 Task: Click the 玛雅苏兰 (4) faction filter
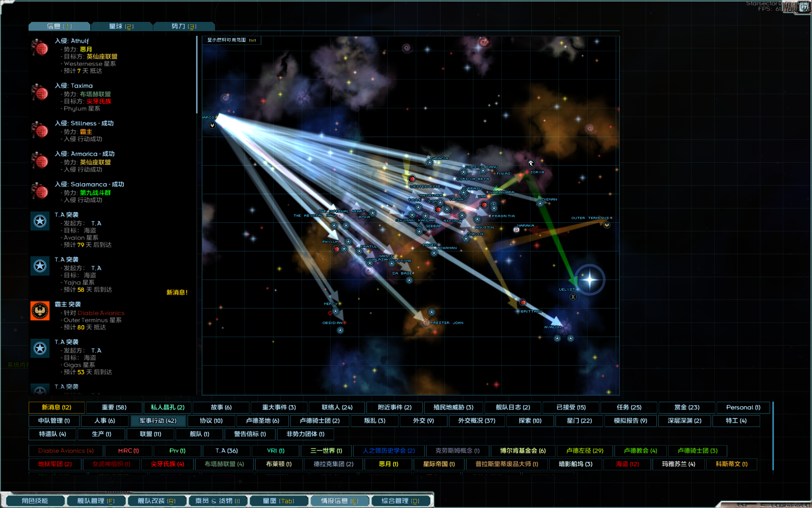678,464
